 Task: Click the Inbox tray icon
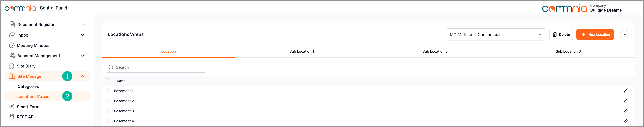click(12, 35)
